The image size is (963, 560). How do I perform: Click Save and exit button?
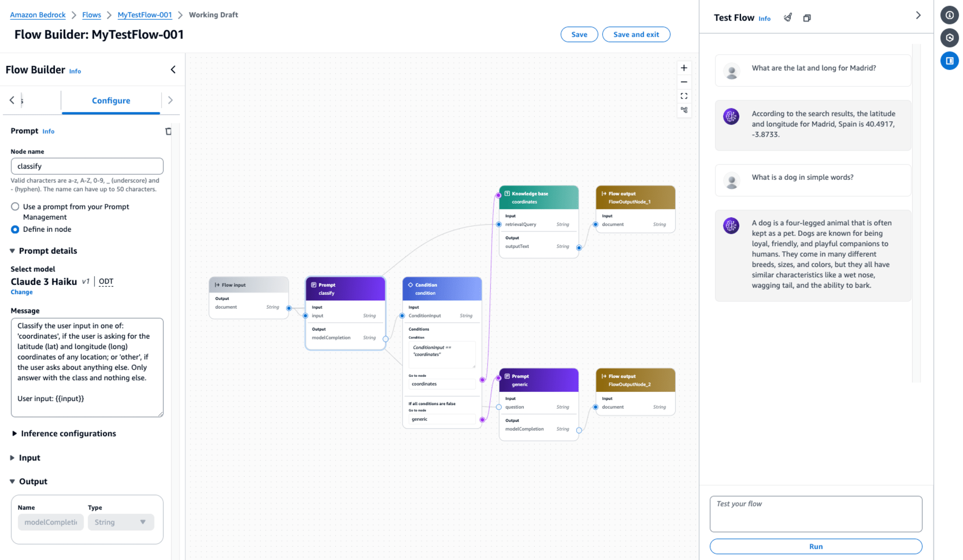(x=636, y=35)
